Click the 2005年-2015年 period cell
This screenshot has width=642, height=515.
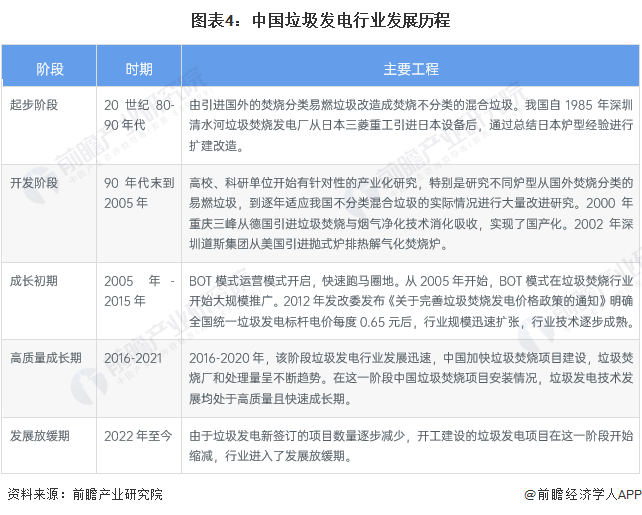pyautogui.click(x=139, y=290)
